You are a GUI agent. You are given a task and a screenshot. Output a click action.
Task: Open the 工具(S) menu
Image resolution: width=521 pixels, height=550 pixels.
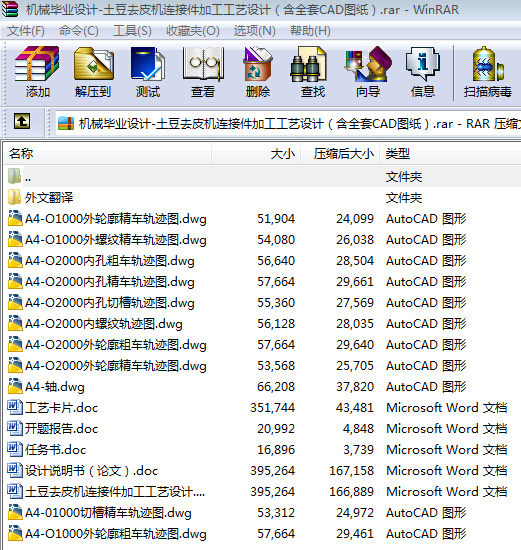coord(132,31)
